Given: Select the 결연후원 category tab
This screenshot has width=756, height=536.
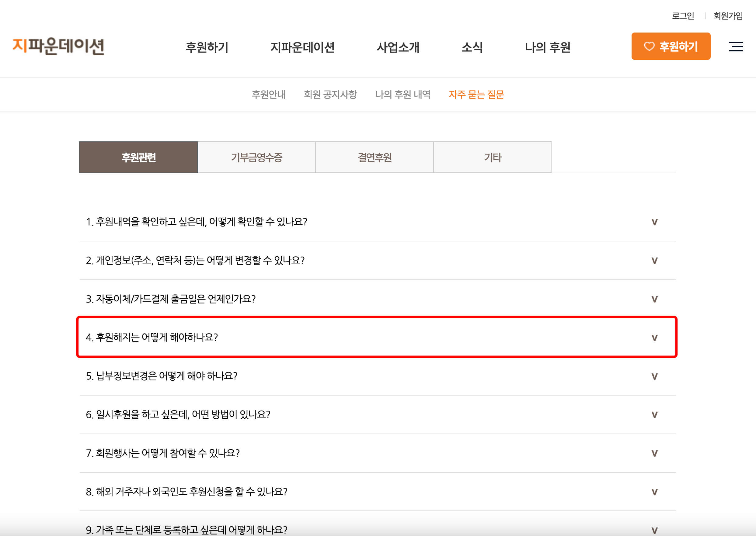Looking at the screenshot, I should click(375, 157).
